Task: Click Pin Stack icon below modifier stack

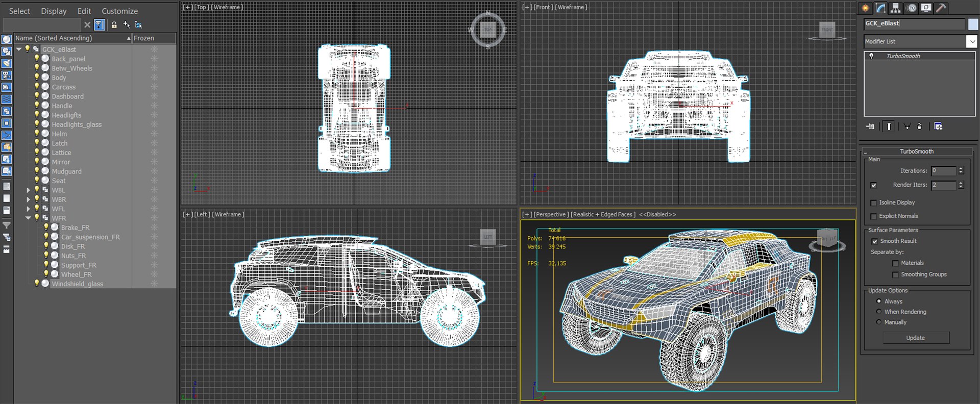Action: click(870, 127)
